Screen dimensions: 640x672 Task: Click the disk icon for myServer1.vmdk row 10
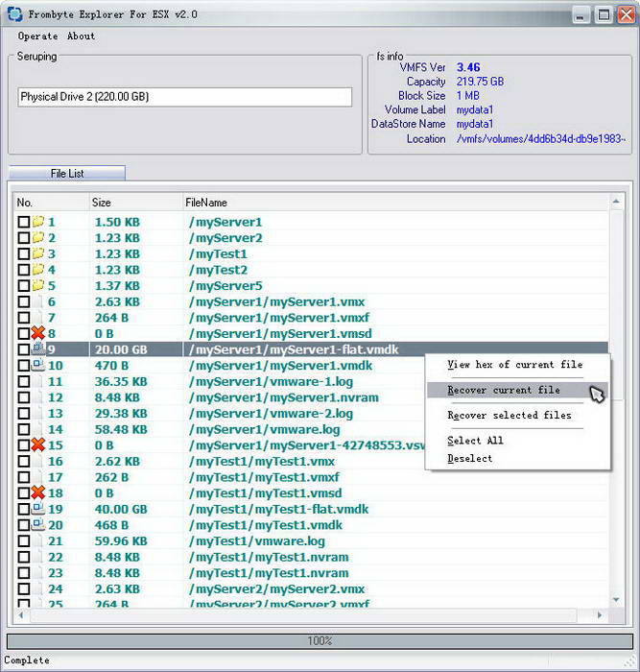click(x=38, y=366)
